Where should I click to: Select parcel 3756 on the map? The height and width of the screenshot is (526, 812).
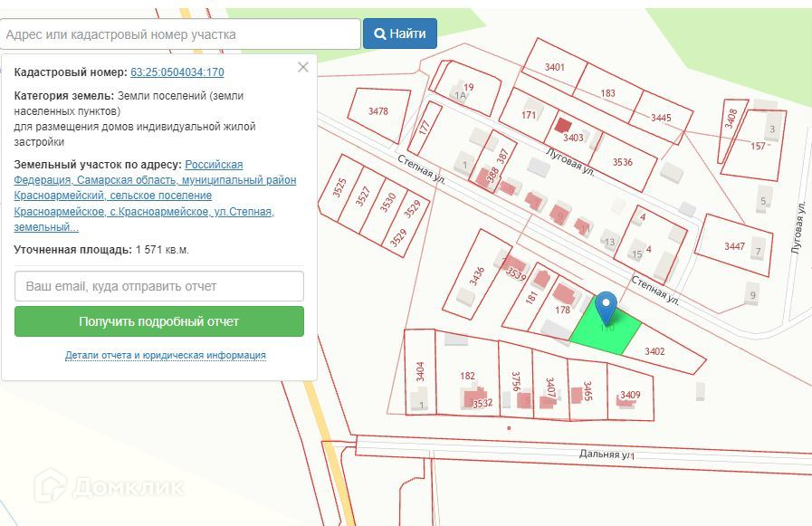point(515,381)
